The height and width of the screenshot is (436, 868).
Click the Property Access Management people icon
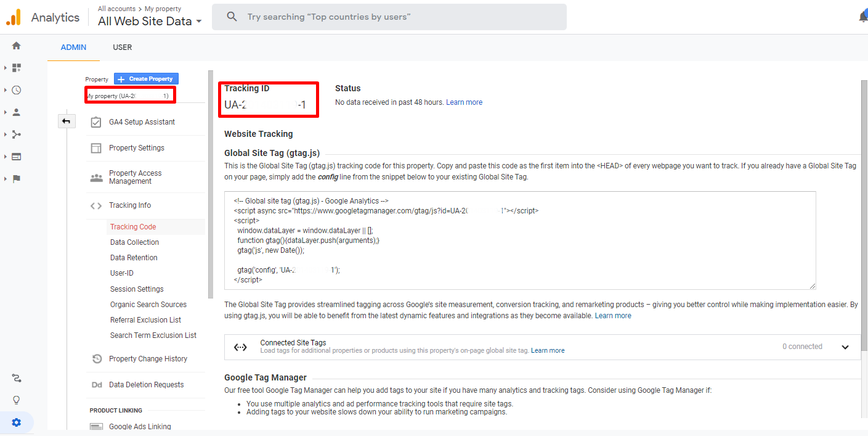[96, 178]
